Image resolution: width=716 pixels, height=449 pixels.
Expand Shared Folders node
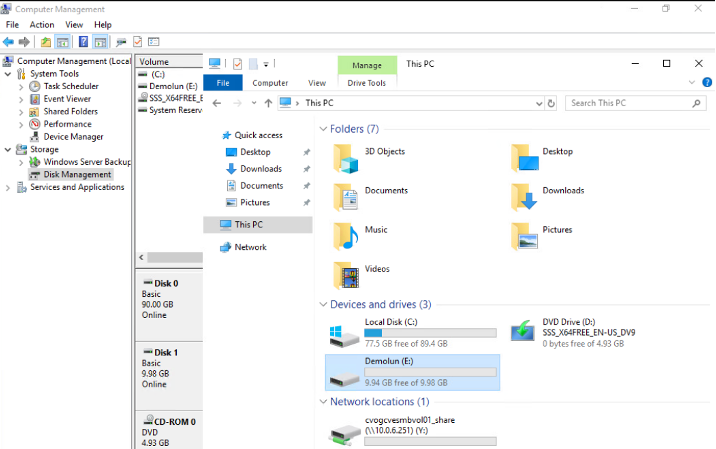21,112
